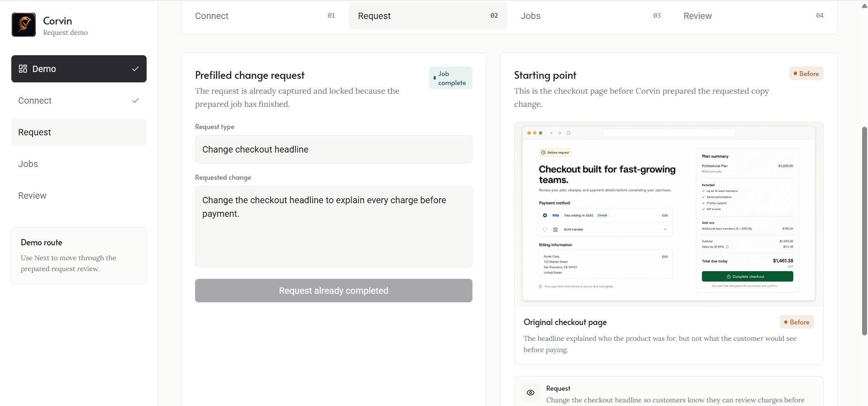Expand ACH transfer chevron in preview
This screenshot has height=406, width=868.
click(665, 229)
